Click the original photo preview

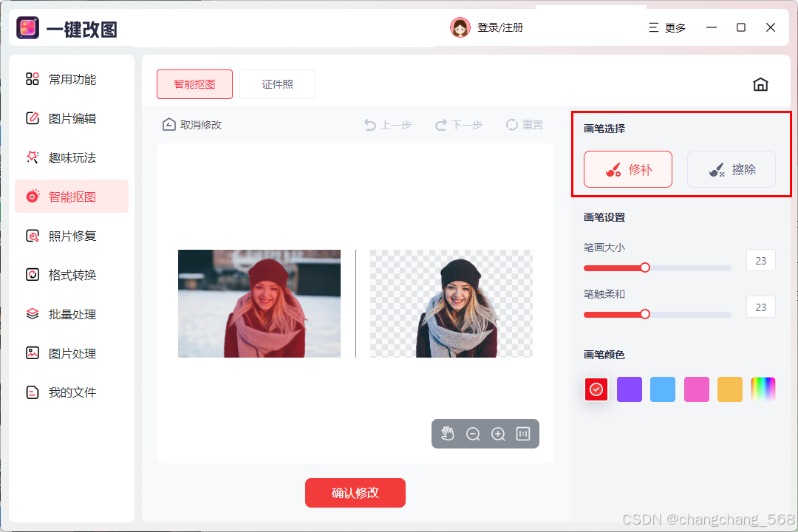(259, 304)
